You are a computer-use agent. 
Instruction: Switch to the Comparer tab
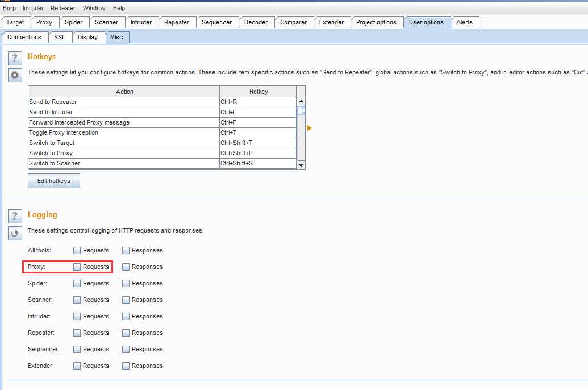pyautogui.click(x=293, y=23)
